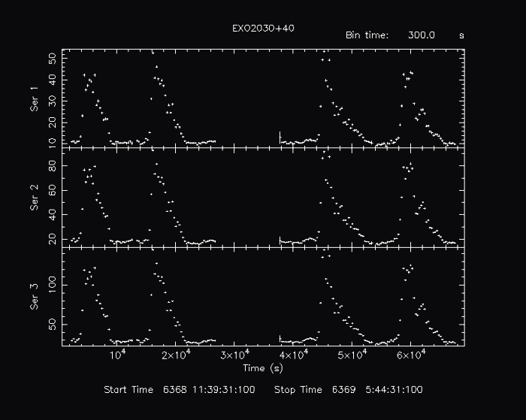This screenshot has height=420, width=526.
Task: Select the Ser 2 axis label
Action: click(x=35, y=198)
